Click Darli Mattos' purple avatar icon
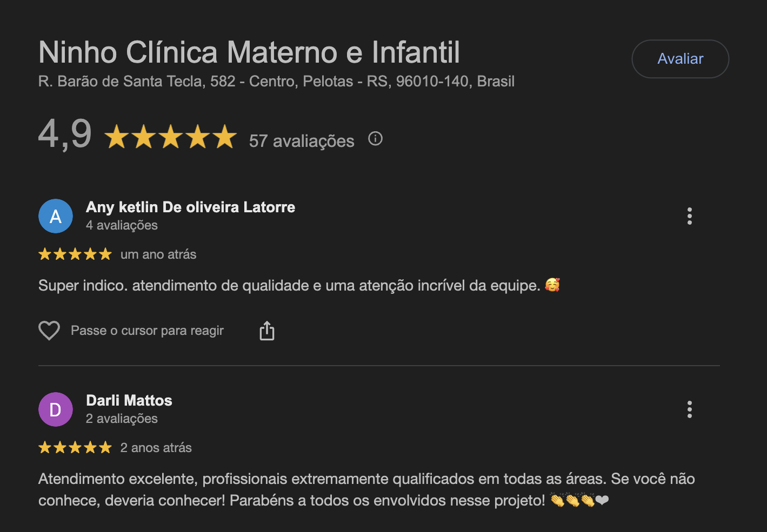Screen dimensions: 767x532 pyautogui.click(x=56, y=409)
